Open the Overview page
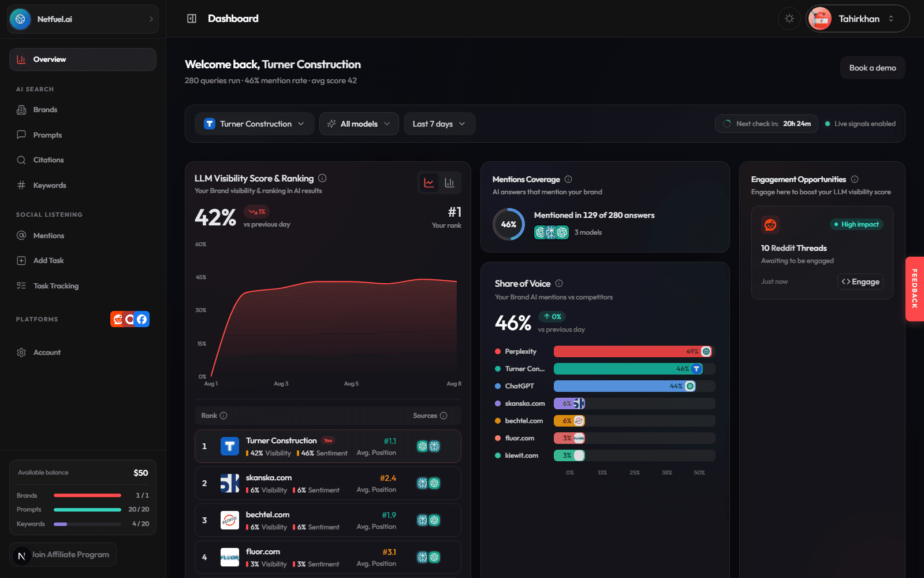The image size is (924, 578). (83, 60)
